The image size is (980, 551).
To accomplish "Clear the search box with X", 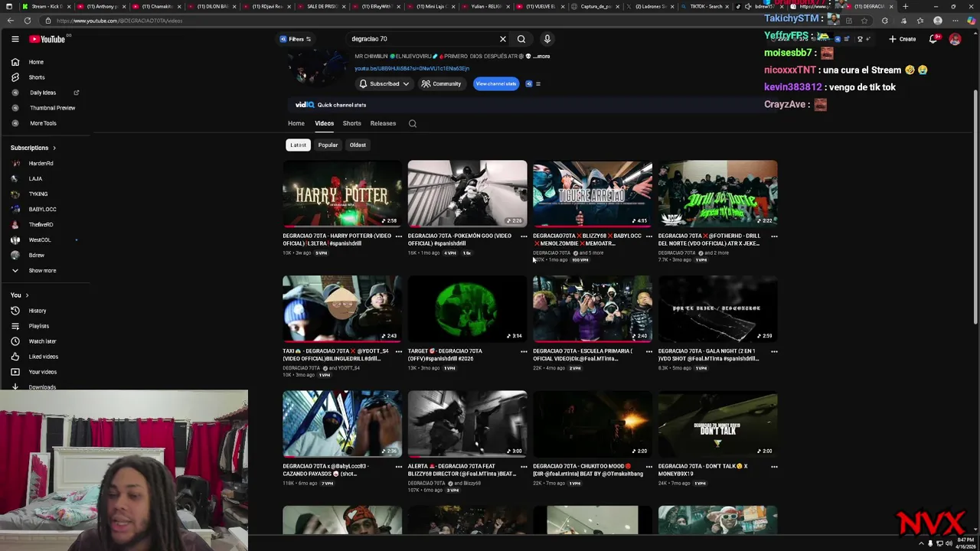I will pos(503,39).
